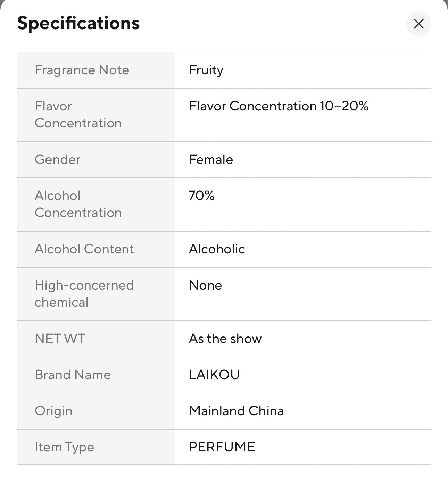Tap the Alcohol Concentration label
The height and width of the screenshot is (500, 448).
(78, 204)
